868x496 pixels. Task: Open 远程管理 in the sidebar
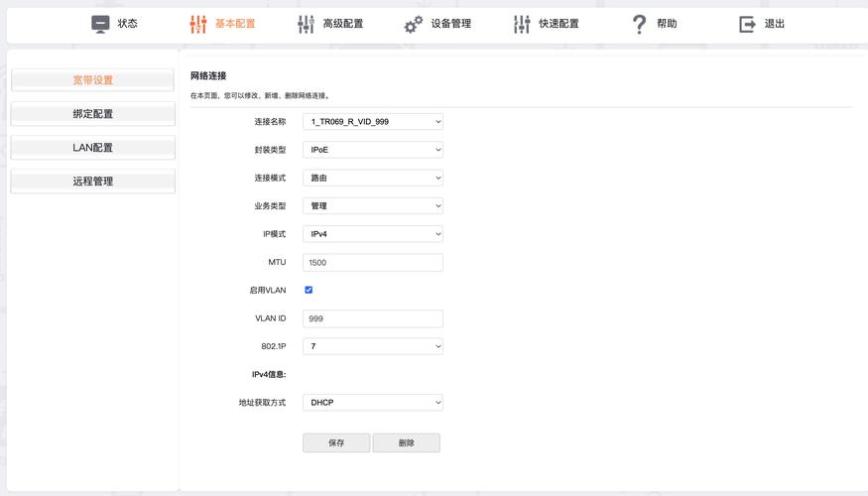[x=92, y=181]
